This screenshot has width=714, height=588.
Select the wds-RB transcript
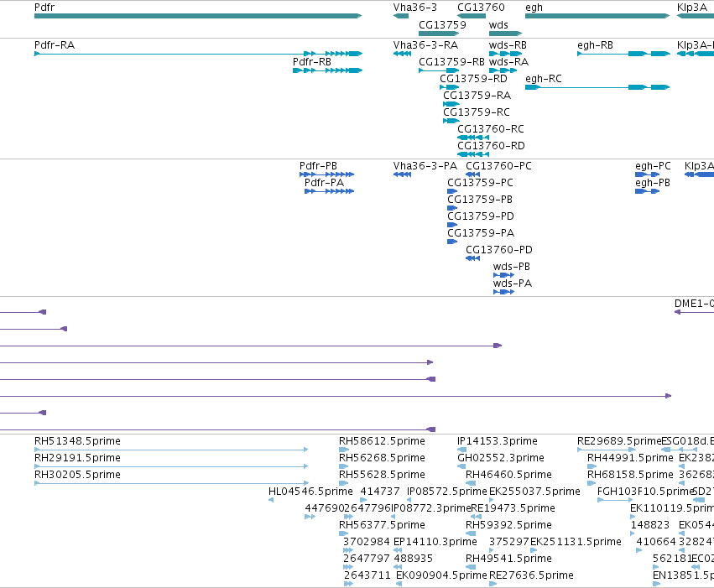click(505, 54)
